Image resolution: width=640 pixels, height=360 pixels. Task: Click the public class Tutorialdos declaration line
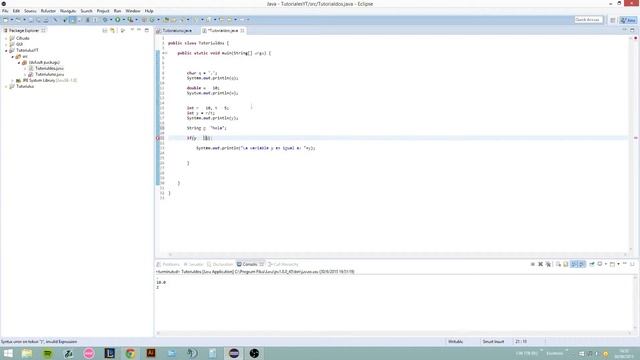pyautogui.click(x=198, y=43)
